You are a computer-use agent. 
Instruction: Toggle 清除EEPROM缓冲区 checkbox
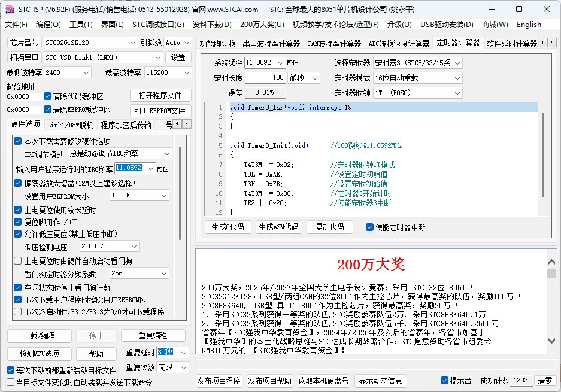point(47,110)
